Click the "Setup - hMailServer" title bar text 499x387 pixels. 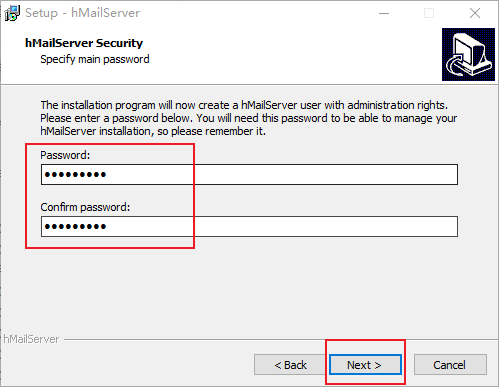(x=83, y=13)
